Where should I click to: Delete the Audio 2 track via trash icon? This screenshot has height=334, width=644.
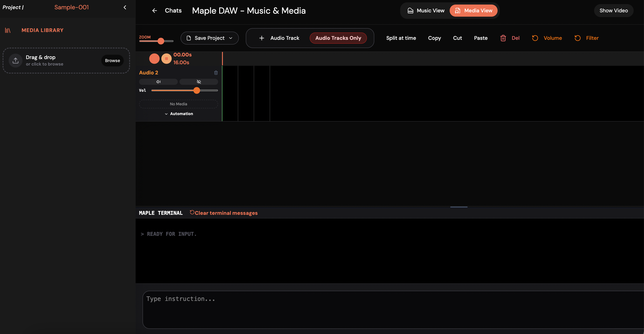pyautogui.click(x=216, y=73)
